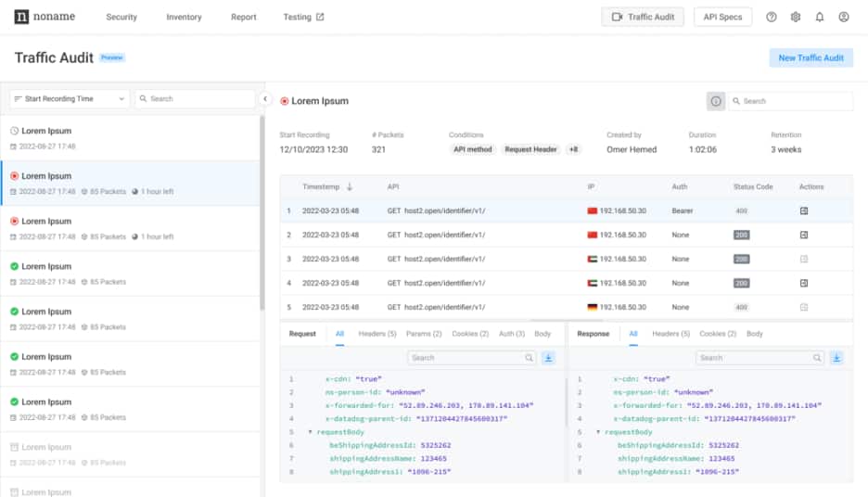This screenshot has width=868, height=497.
Task: Click the help question mark icon
Action: 772,17
